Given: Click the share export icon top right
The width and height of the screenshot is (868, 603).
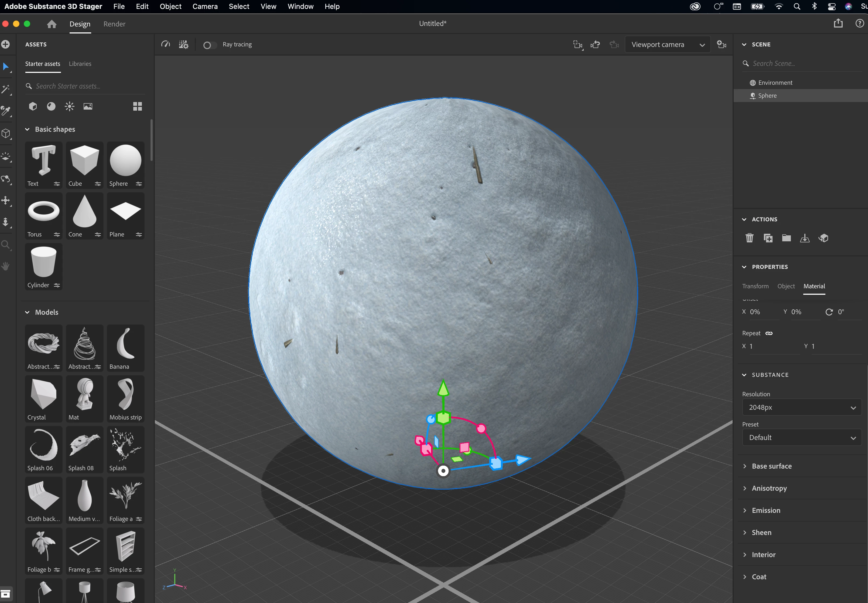Looking at the screenshot, I should 838,23.
